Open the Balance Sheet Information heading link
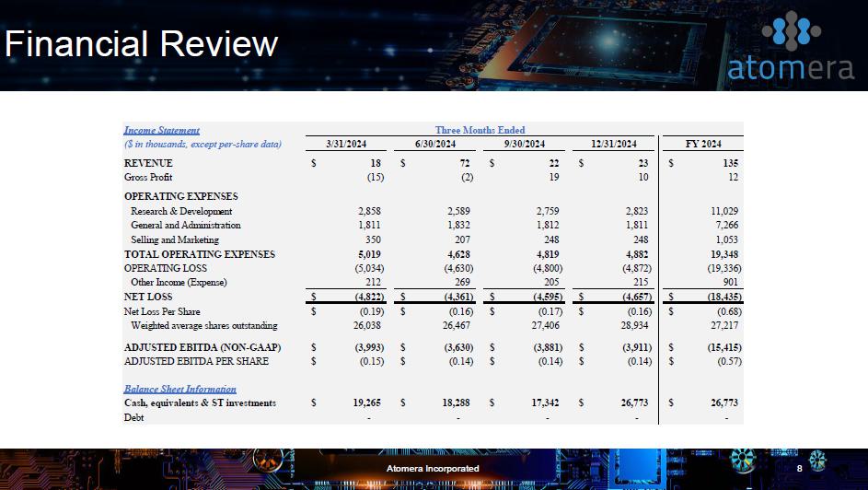The height and width of the screenshot is (490, 868). 180,389
